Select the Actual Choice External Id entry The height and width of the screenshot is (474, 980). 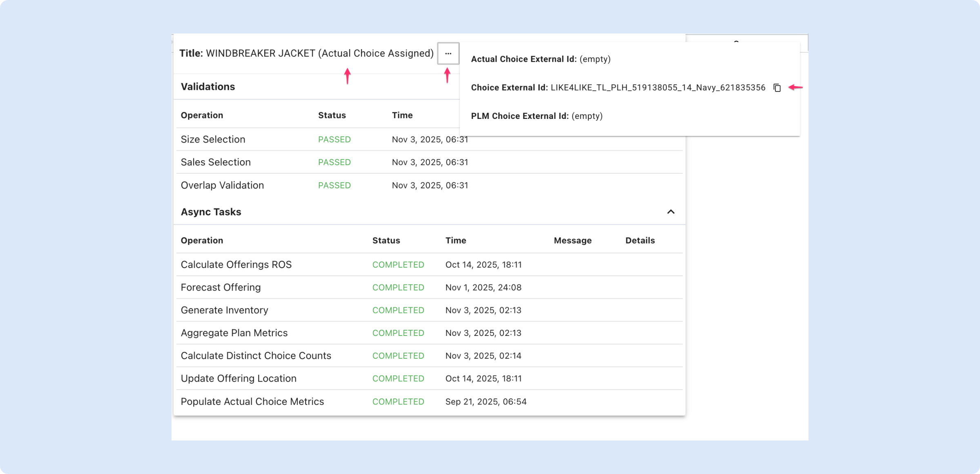540,59
